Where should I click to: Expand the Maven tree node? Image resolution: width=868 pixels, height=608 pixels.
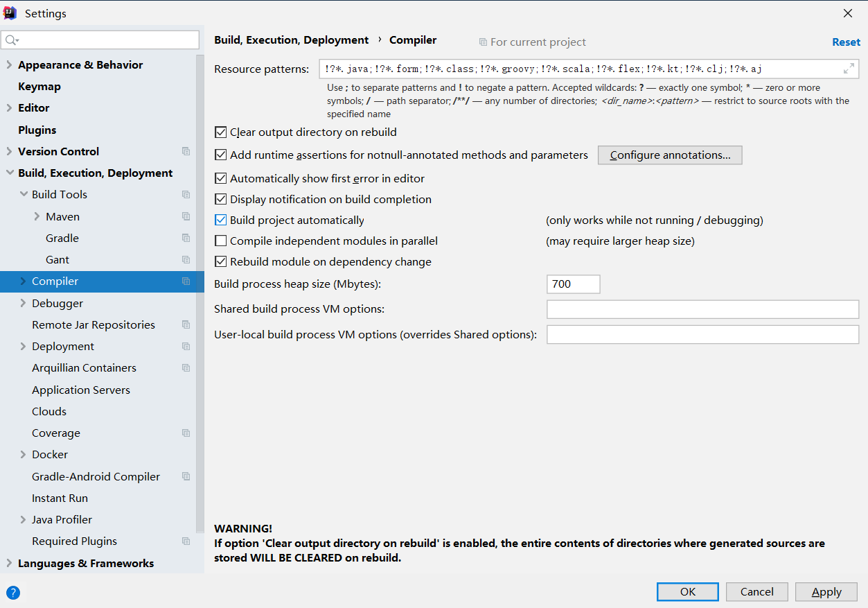(x=37, y=216)
